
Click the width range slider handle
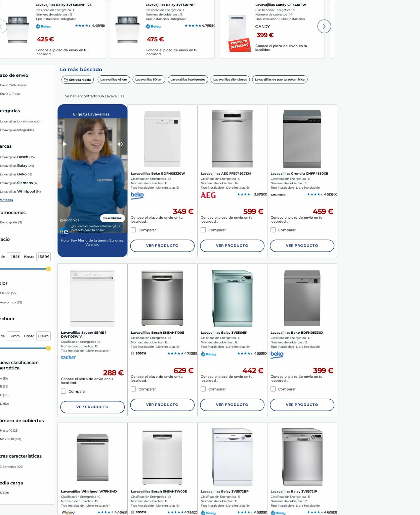coord(48,348)
